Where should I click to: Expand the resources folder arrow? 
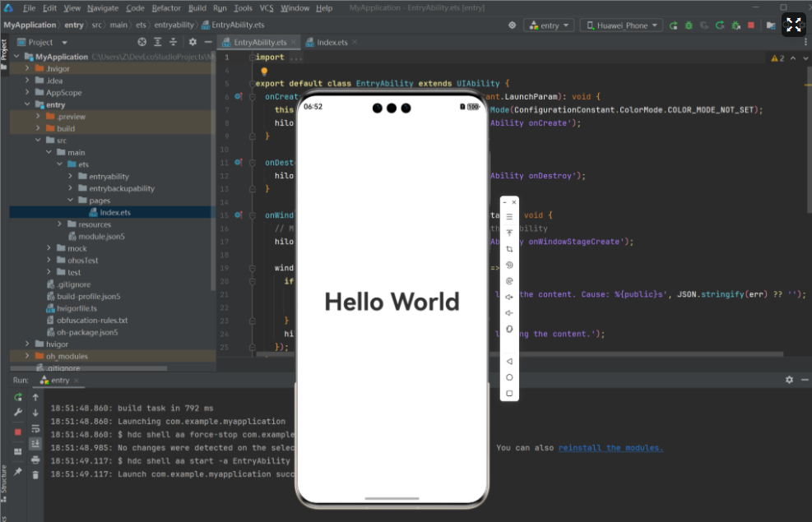coord(59,224)
